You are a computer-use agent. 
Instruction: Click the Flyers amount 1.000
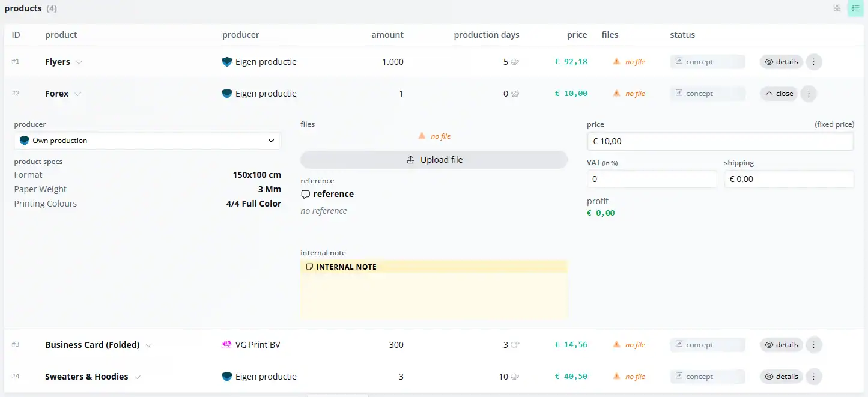(393, 62)
